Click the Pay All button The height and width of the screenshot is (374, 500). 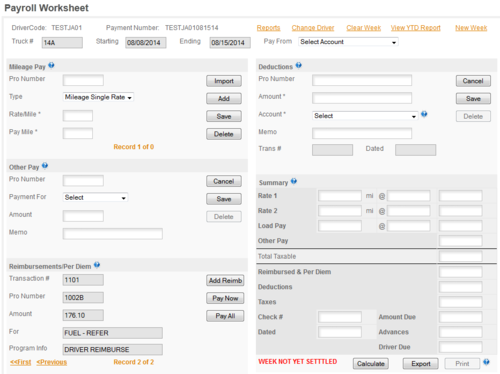point(225,316)
